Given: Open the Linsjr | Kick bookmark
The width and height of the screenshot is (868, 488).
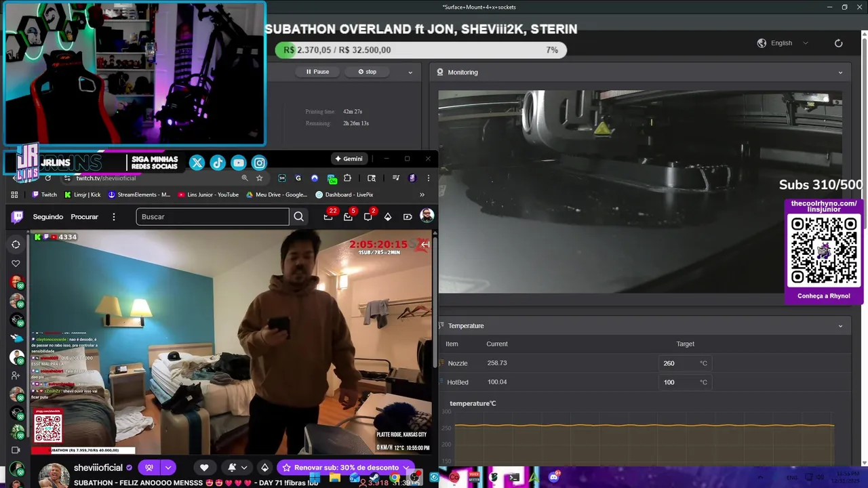Looking at the screenshot, I should point(82,195).
